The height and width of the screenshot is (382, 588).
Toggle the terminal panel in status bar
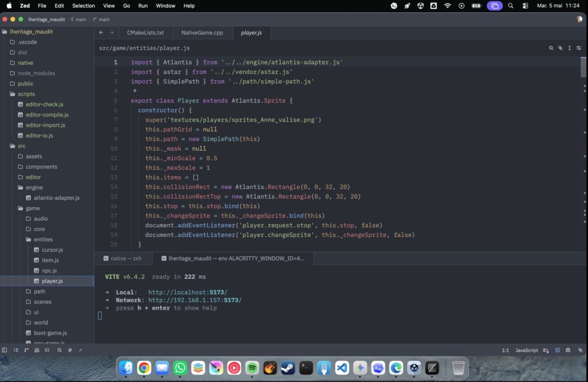(558, 350)
